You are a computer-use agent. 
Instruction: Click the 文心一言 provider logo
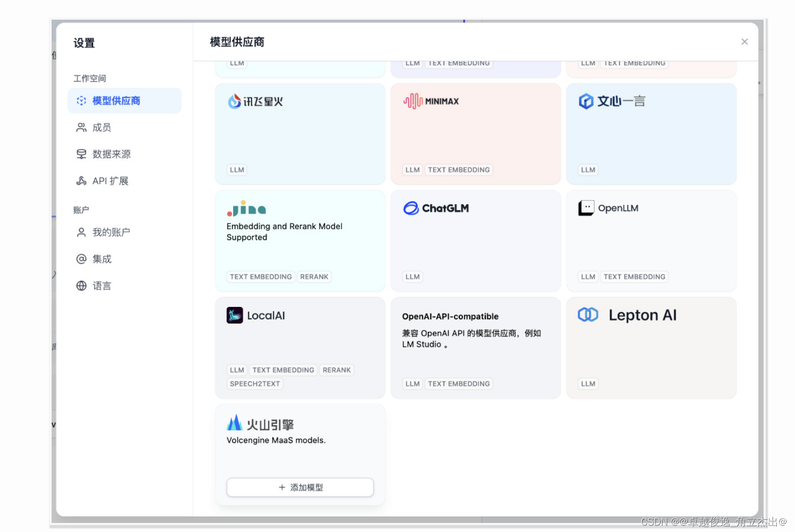586,101
